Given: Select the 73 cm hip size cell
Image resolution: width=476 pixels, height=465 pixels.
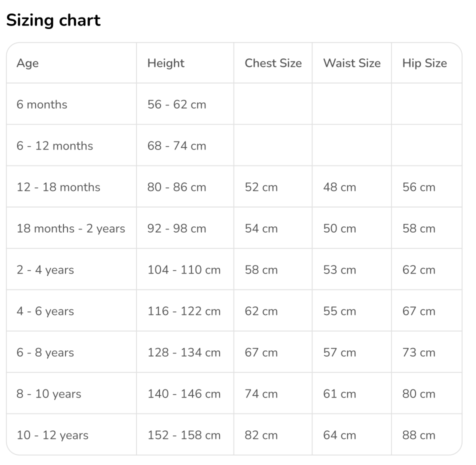Looking at the screenshot, I should (418, 352).
